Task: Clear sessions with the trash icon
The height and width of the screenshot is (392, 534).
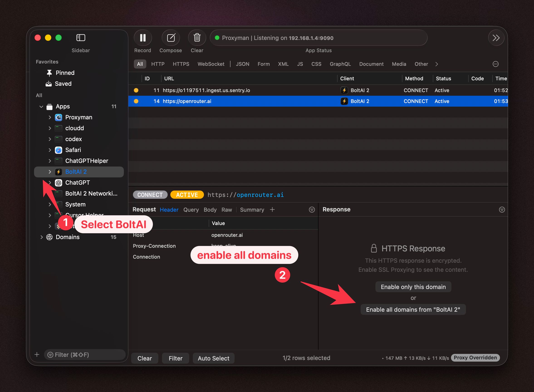Action: point(197,38)
